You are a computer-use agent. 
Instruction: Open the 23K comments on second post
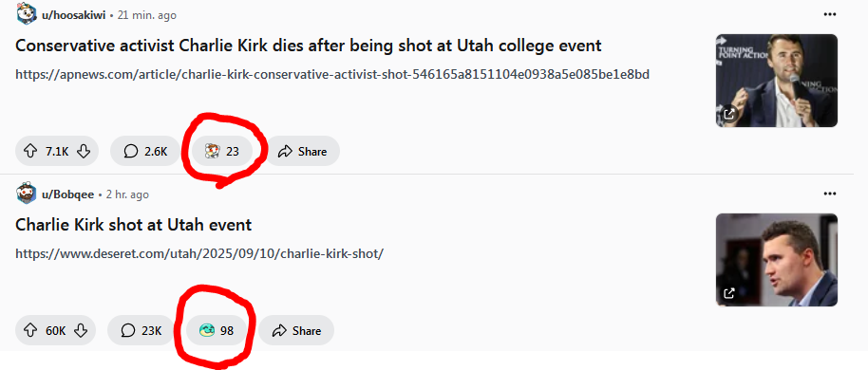[x=142, y=331]
